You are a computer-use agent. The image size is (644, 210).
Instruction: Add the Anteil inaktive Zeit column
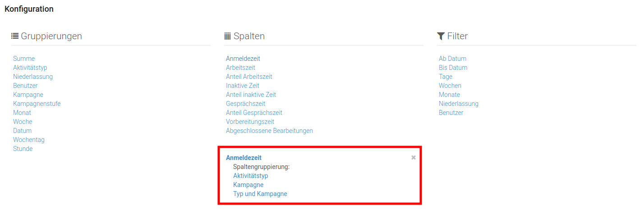click(251, 95)
